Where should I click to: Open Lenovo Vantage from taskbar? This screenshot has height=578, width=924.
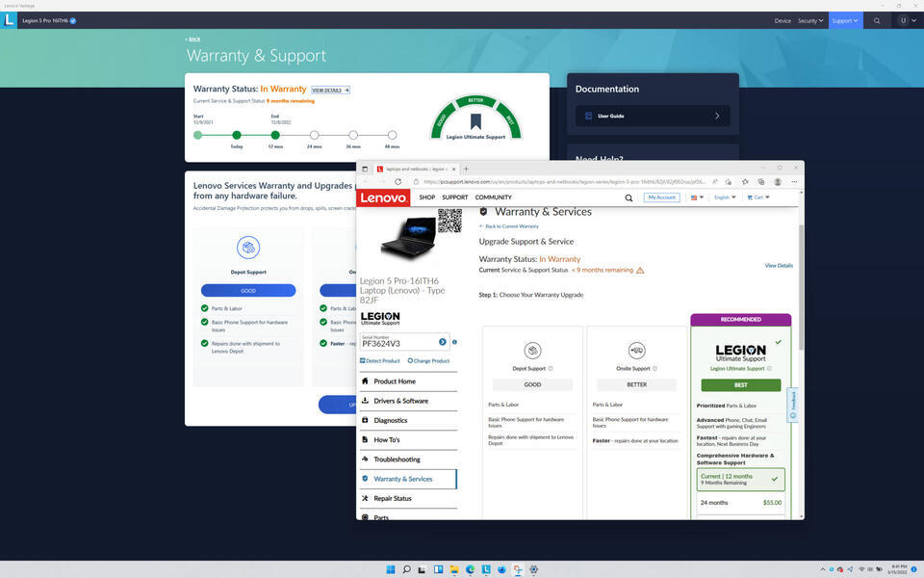[486, 569]
